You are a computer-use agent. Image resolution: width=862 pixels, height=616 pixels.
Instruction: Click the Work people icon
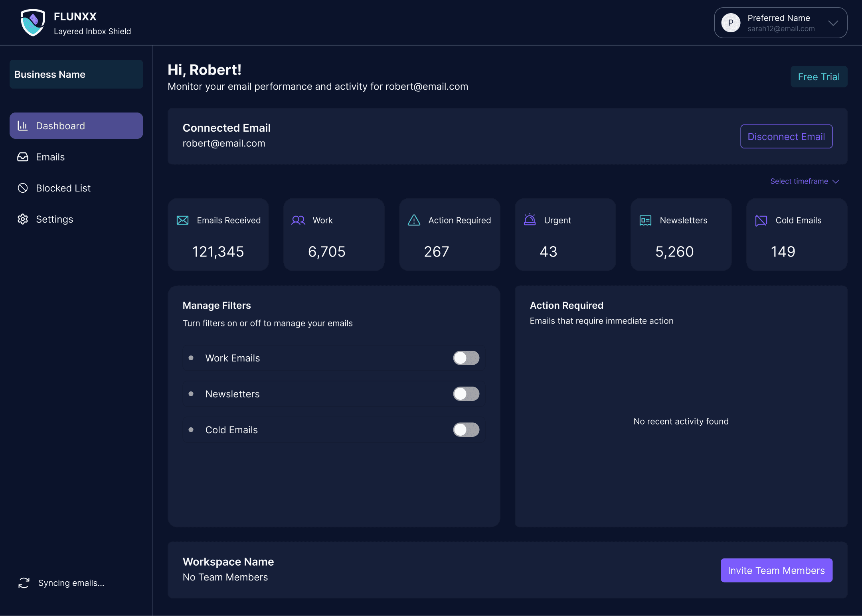298,220
